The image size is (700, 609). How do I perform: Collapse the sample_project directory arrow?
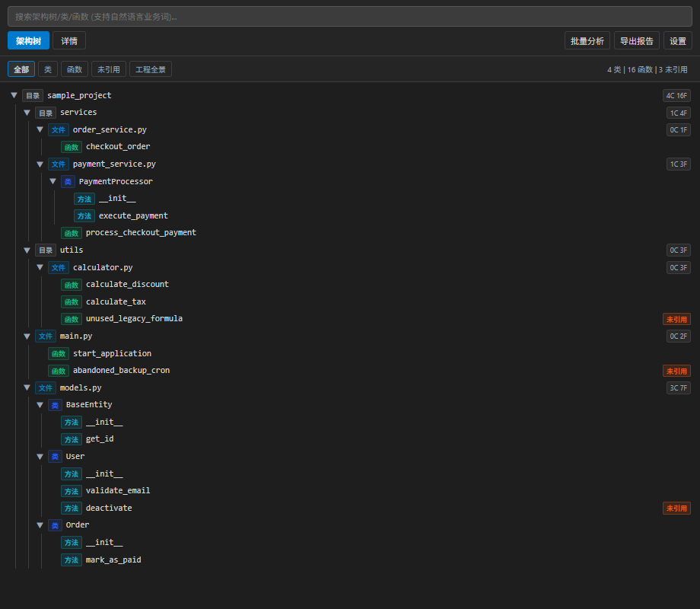[x=14, y=95]
